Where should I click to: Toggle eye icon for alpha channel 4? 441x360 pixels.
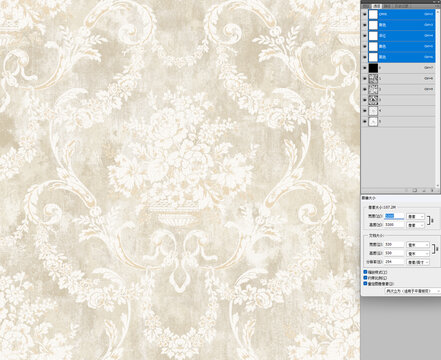click(364, 111)
